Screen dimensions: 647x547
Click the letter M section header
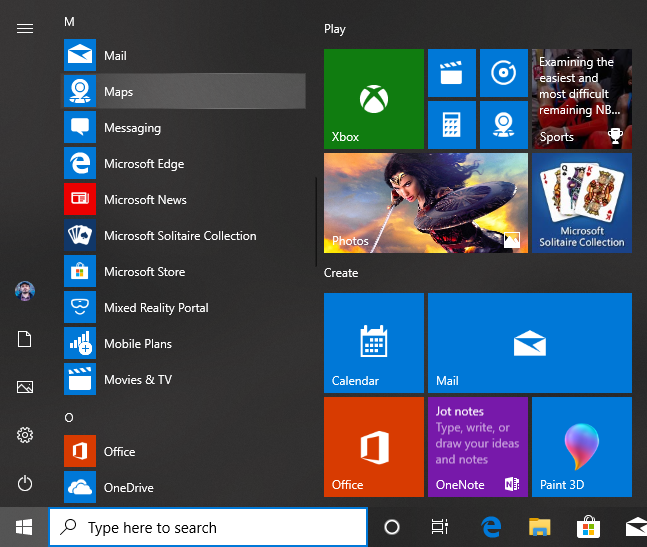pos(69,21)
